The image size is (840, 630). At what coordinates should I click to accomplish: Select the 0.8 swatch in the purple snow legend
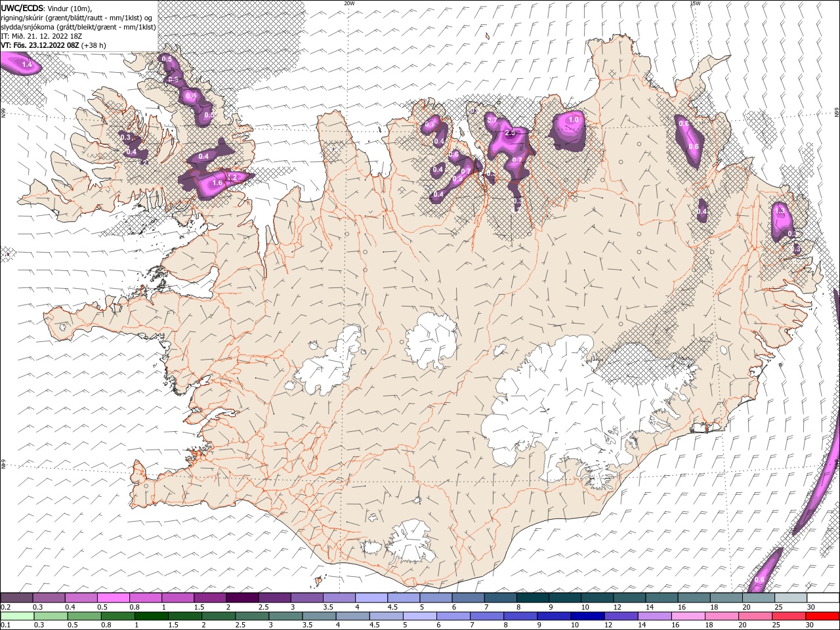146,597
